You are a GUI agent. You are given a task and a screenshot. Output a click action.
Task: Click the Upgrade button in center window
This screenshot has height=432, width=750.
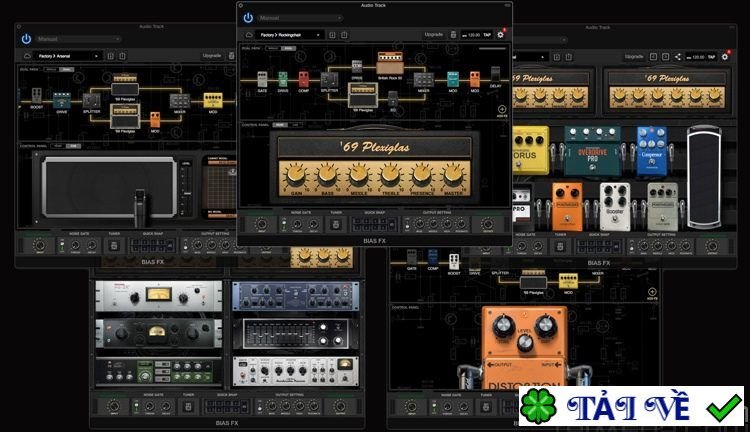click(433, 34)
